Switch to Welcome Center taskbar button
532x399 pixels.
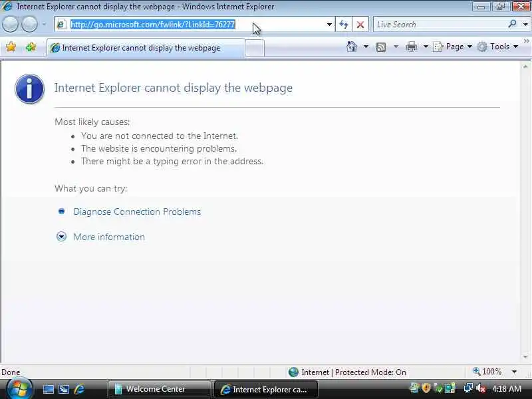click(159, 389)
